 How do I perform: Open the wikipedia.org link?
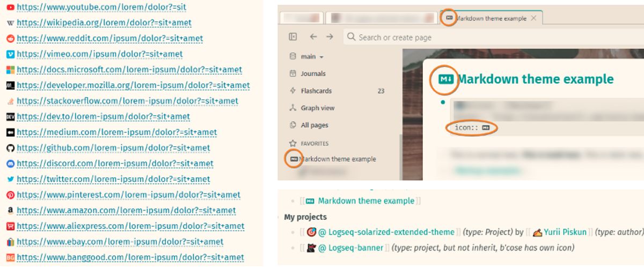click(104, 23)
